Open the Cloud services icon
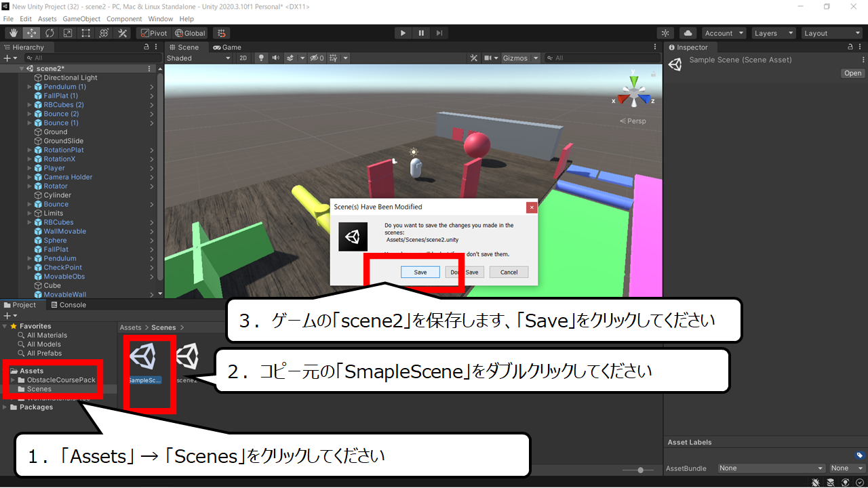The height and width of the screenshot is (488, 868). 688,33
